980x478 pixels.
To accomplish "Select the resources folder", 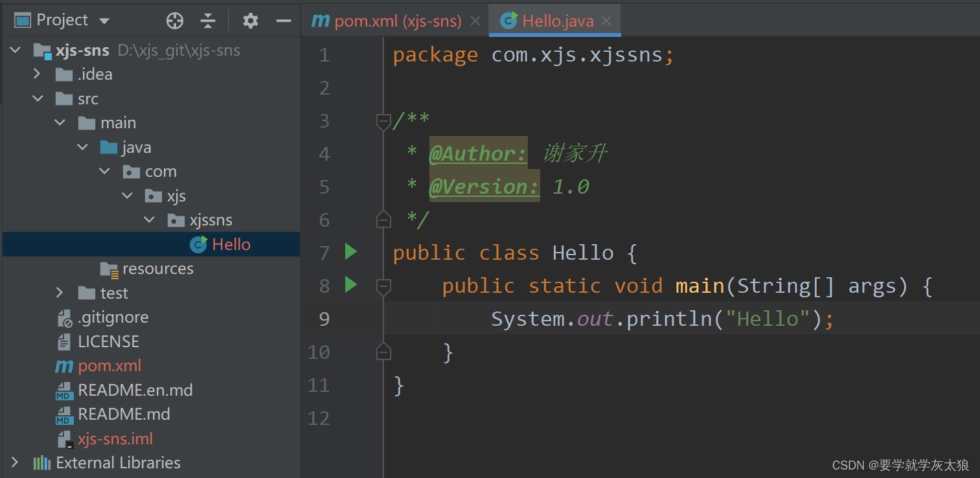I will click(158, 268).
